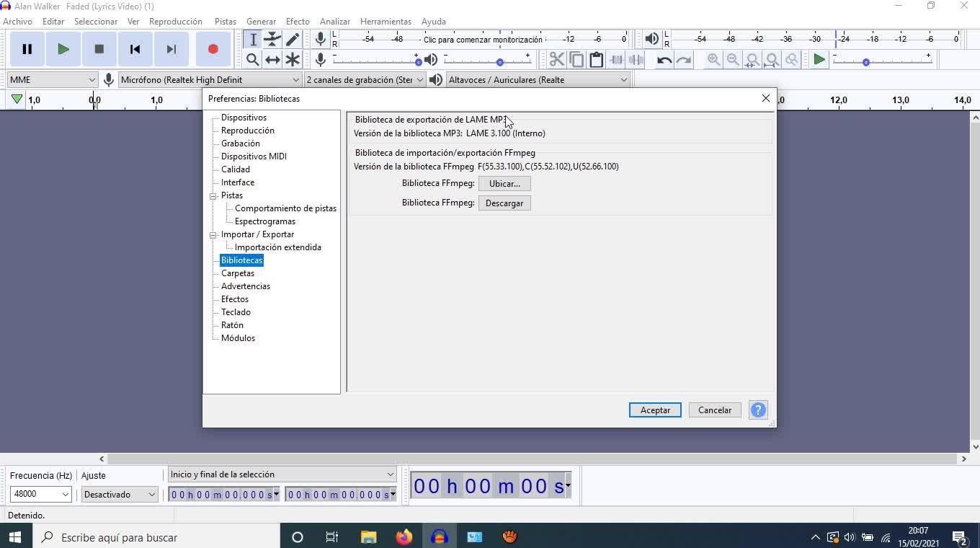980x548 pixels.
Task: Select Dispositivos in preferences tree
Action: [244, 118]
